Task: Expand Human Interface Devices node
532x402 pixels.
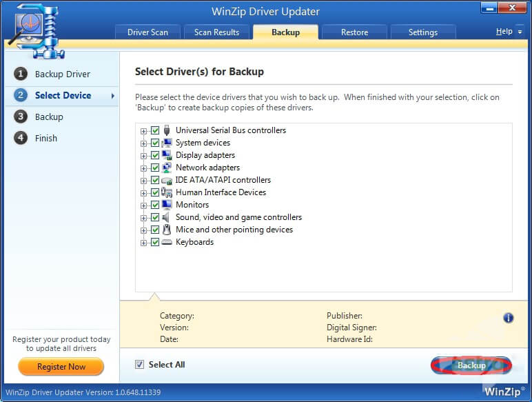Action: coord(143,193)
